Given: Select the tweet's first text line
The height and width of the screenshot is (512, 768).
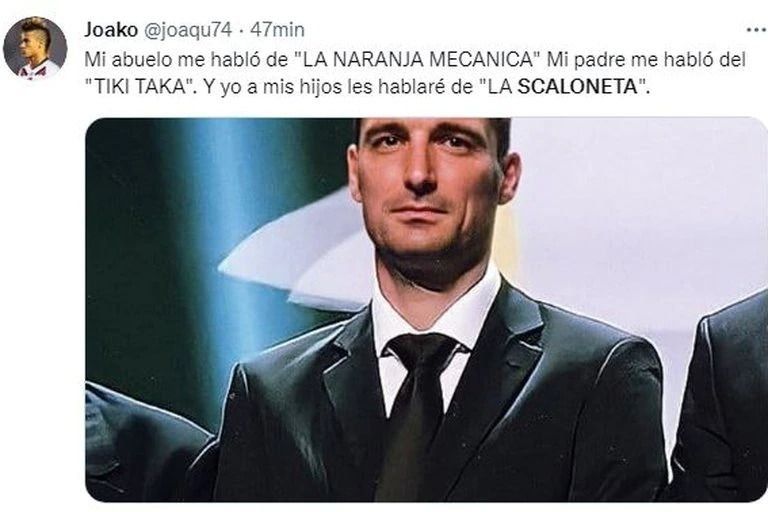Looking at the screenshot, I should click(415, 59).
